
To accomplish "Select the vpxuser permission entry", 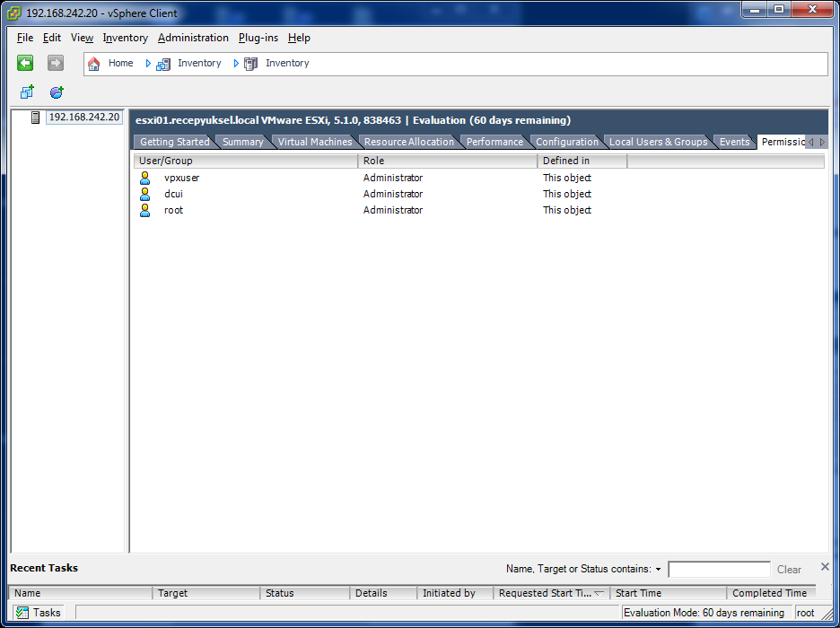I will click(181, 178).
